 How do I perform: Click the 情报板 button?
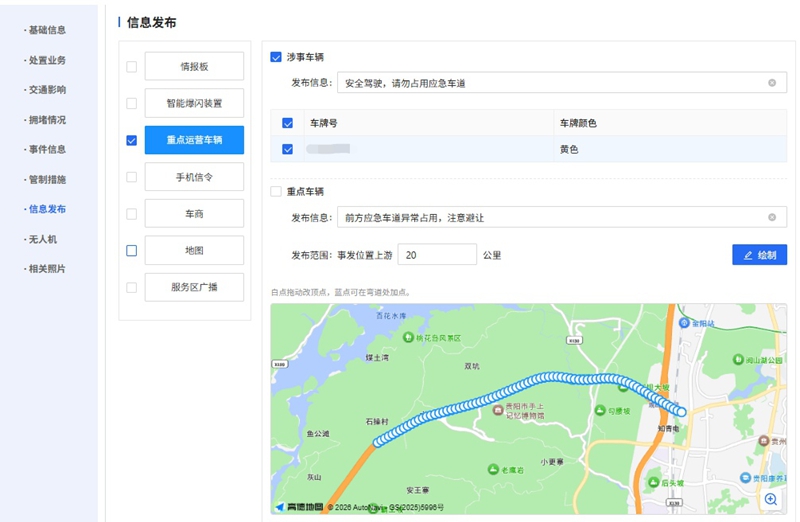(x=194, y=66)
